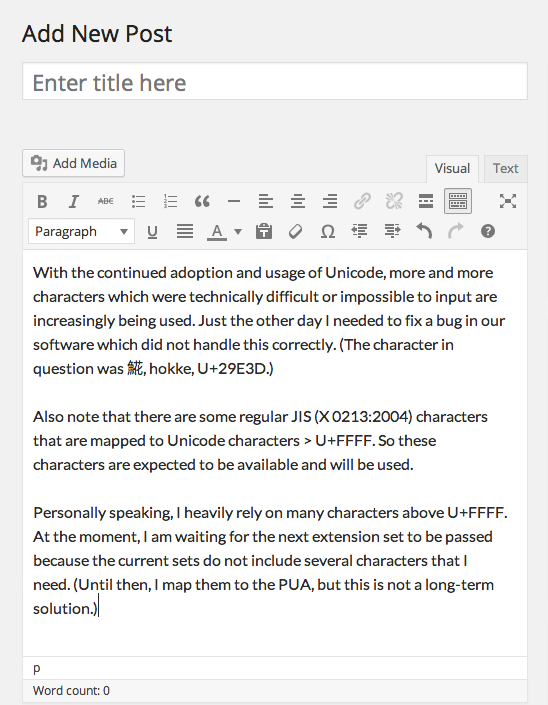The width and height of the screenshot is (548, 705).
Task: Insert a bulleted list
Action: [138, 201]
